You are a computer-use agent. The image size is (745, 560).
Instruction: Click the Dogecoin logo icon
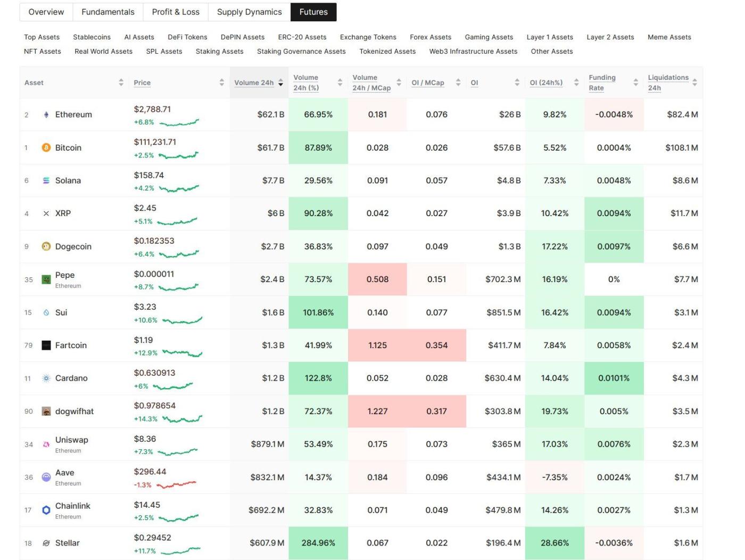[x=45, y=246]
